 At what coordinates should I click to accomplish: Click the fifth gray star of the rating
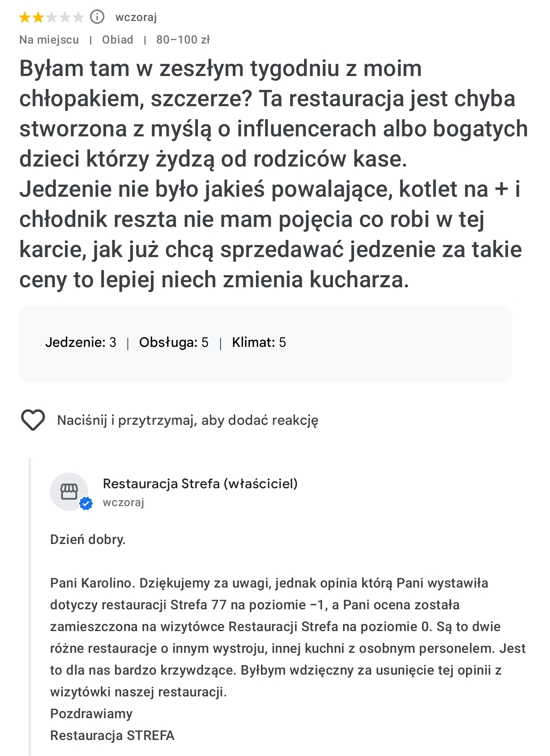pos(78,17)
